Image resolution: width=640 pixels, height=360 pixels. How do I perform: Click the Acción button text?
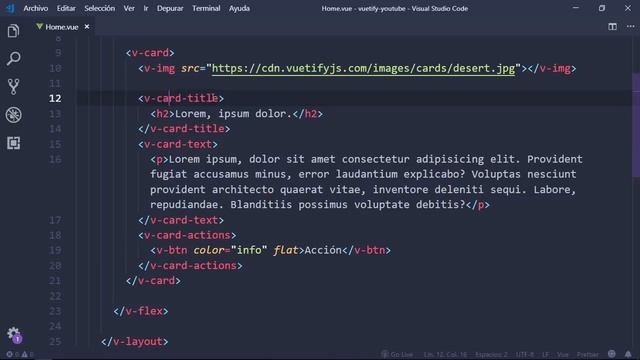[x=323, y=250]
